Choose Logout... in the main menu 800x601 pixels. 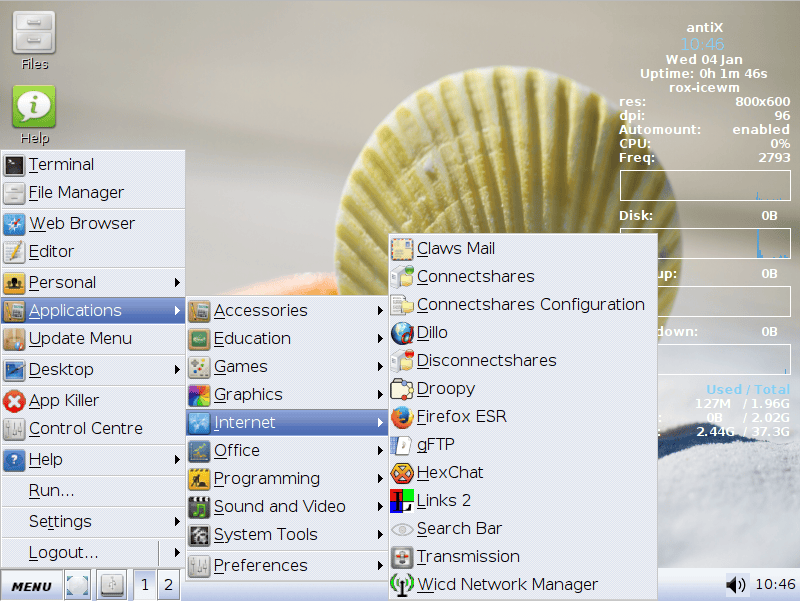coord(80,553)
